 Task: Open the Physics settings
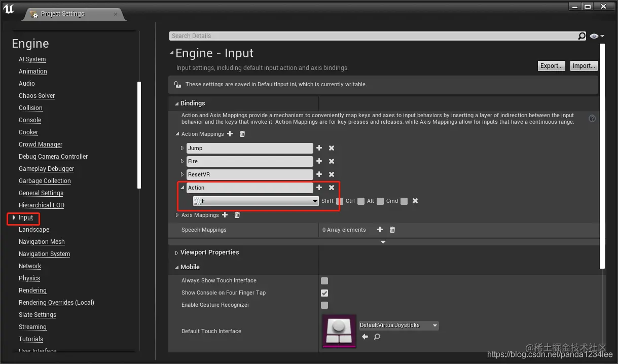pos(29,278)
